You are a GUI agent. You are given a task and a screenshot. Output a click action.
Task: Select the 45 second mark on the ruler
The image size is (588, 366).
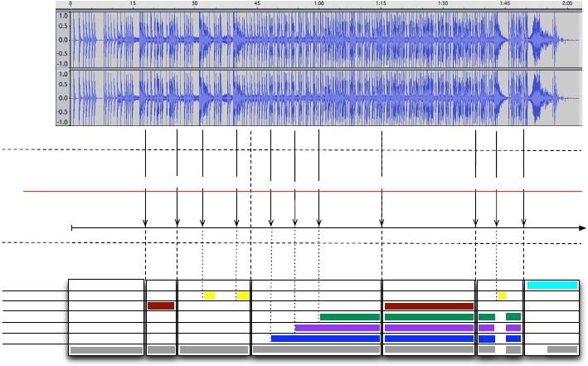click(257, 5)
